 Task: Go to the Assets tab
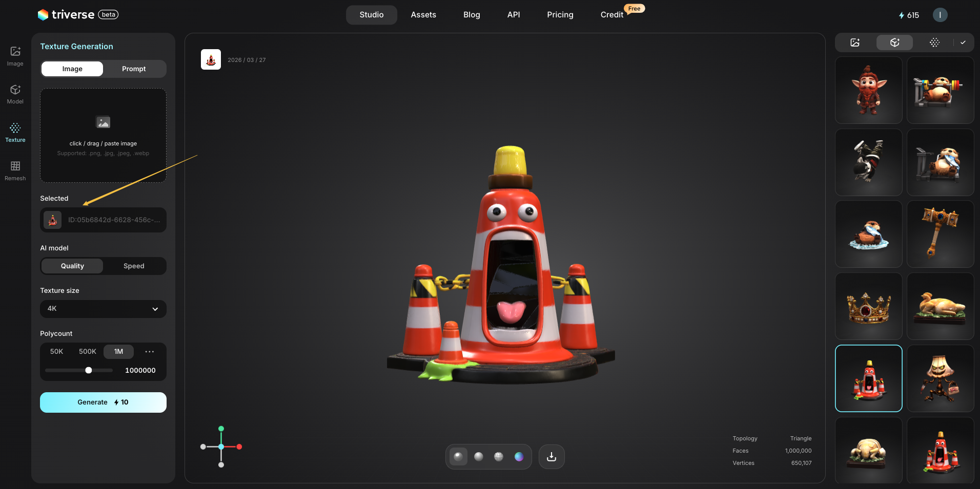tap(423, 15)
